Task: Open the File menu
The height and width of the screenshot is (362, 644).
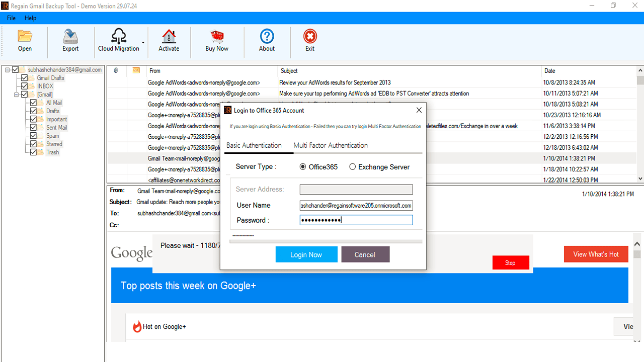Action: 11,18
